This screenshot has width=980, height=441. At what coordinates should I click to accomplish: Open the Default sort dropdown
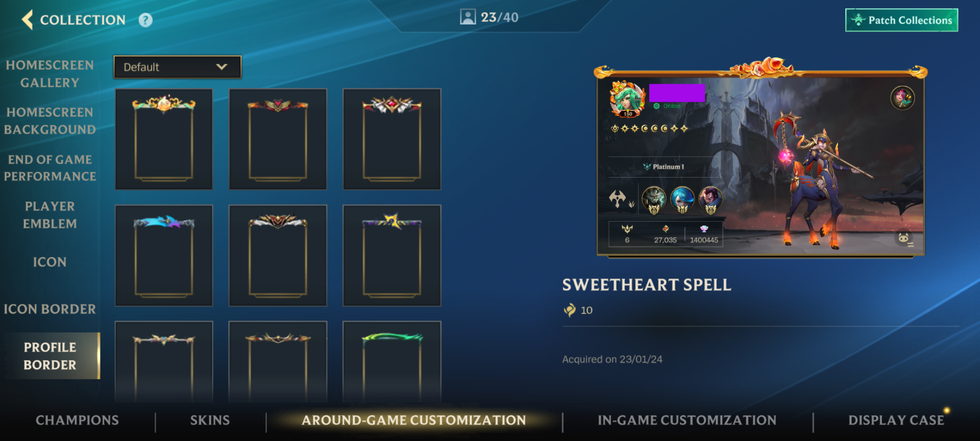tap(177, 67)
